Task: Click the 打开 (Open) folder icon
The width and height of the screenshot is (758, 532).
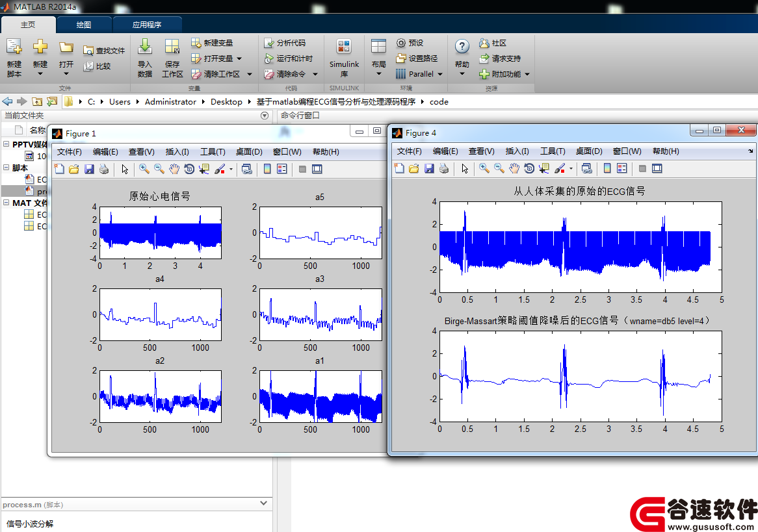Action: [x=66, y=47]
